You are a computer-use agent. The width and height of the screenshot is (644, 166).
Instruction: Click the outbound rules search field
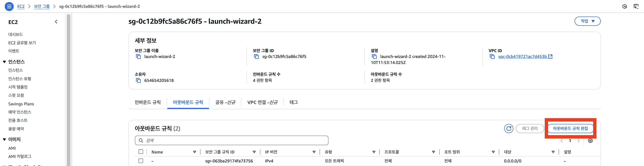[231, 140]
